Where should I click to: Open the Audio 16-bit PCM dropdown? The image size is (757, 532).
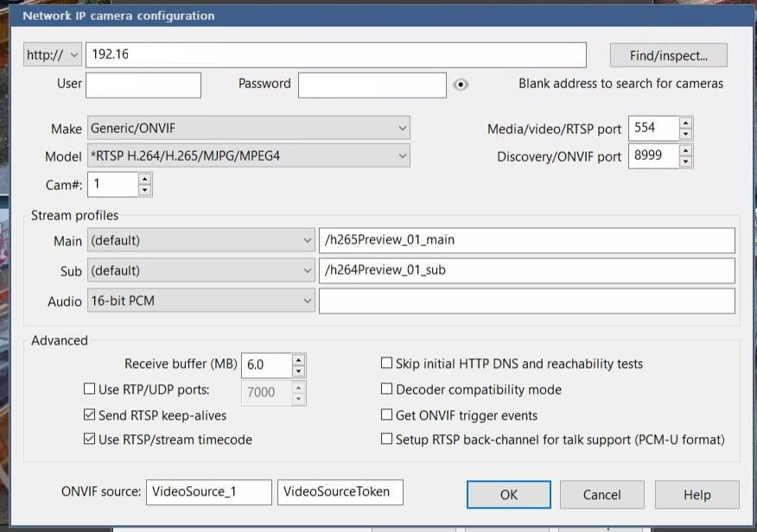pos(201,301)
